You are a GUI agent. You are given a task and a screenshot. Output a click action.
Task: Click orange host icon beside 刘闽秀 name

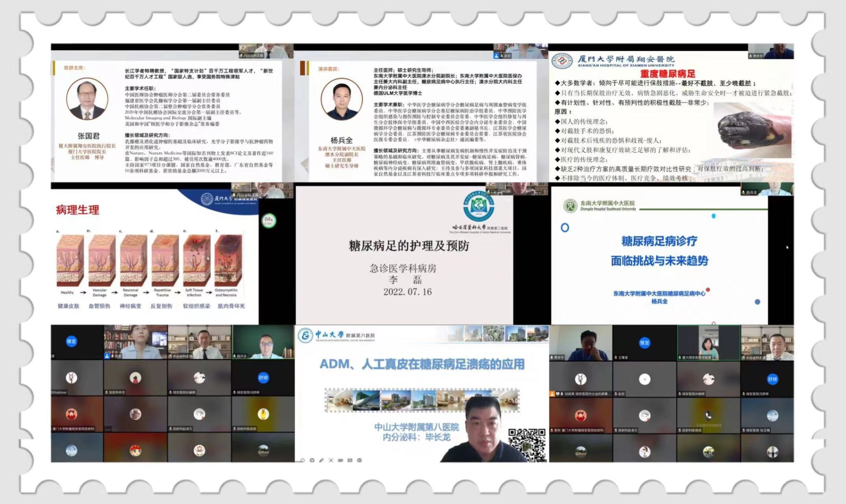[552, 394]
